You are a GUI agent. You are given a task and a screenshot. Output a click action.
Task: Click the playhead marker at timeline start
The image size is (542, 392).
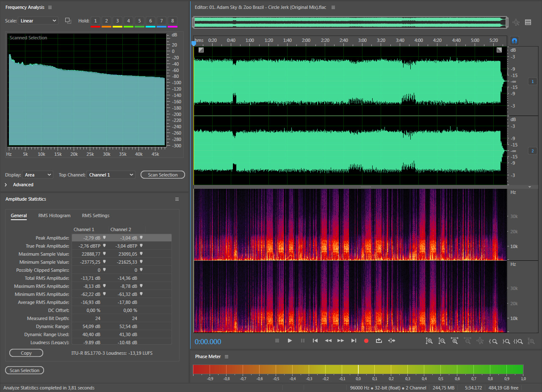pyautogui.click(x=194, y=43)
